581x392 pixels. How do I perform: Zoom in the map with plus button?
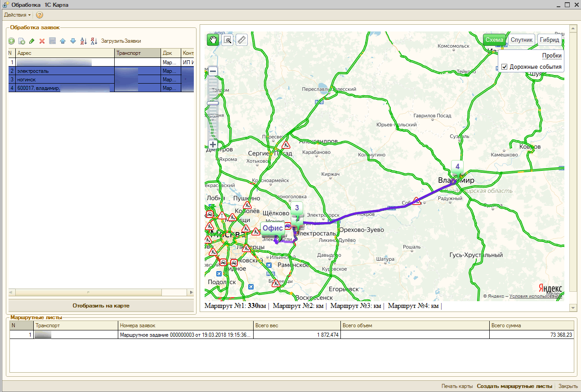pyautogui.click(x=213, y=144)
